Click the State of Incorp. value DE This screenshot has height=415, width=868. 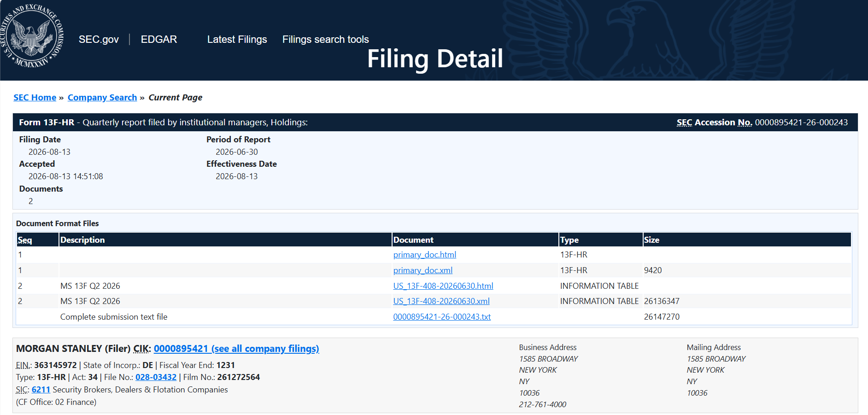[x=148, y=365]
